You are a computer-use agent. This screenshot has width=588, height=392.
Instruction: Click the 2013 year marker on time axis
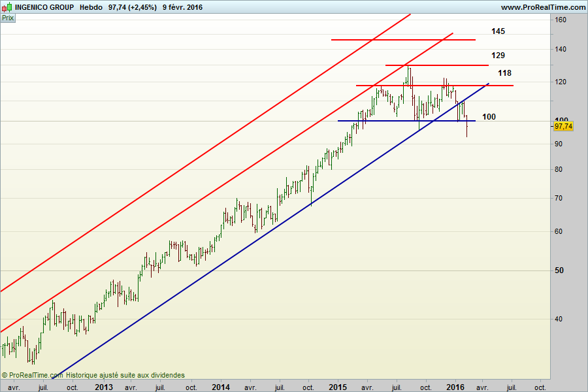(x=104, y=387)
